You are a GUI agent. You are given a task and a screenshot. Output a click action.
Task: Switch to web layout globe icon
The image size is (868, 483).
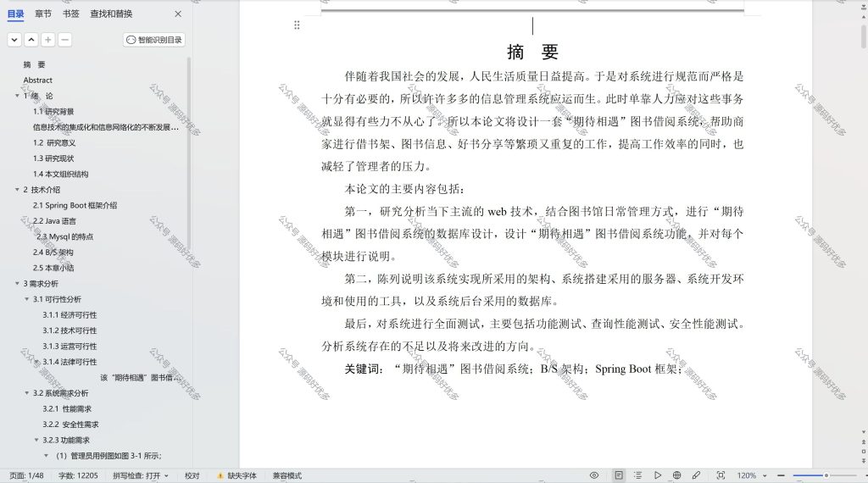point(676,475)
